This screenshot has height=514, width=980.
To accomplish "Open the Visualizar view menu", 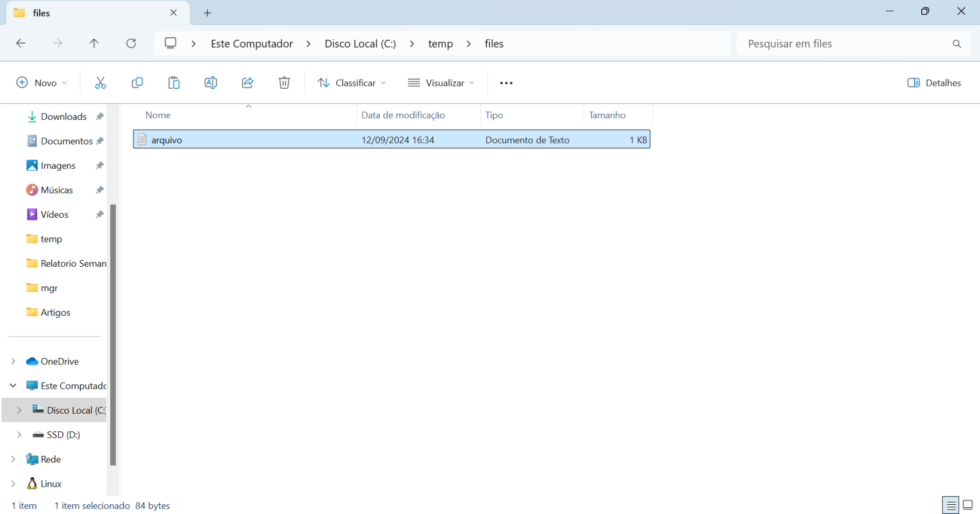I will [x=441, y=83].
